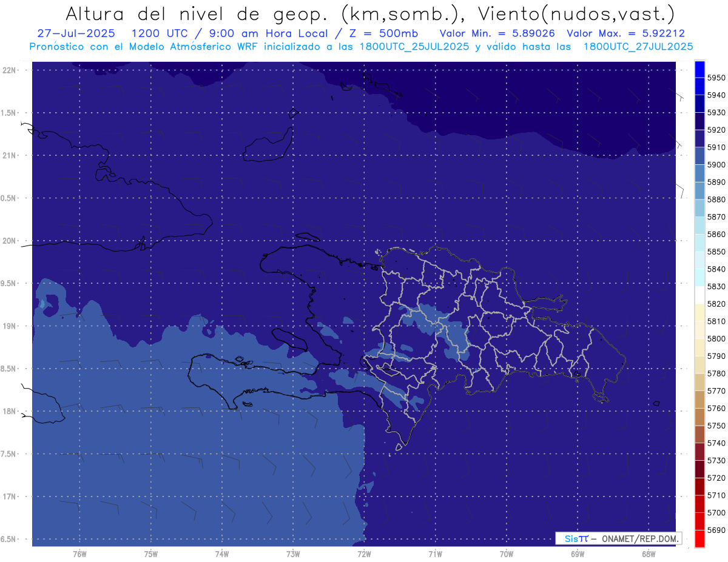Select legend value '5830'
The width and height of the screenshot is (728, 562).
[x=716, y=286]
